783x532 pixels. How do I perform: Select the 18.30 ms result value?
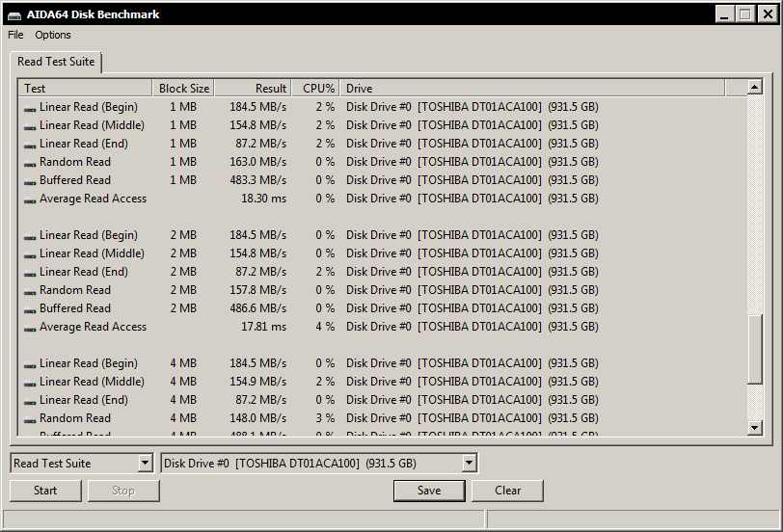(x=263, y=199)
